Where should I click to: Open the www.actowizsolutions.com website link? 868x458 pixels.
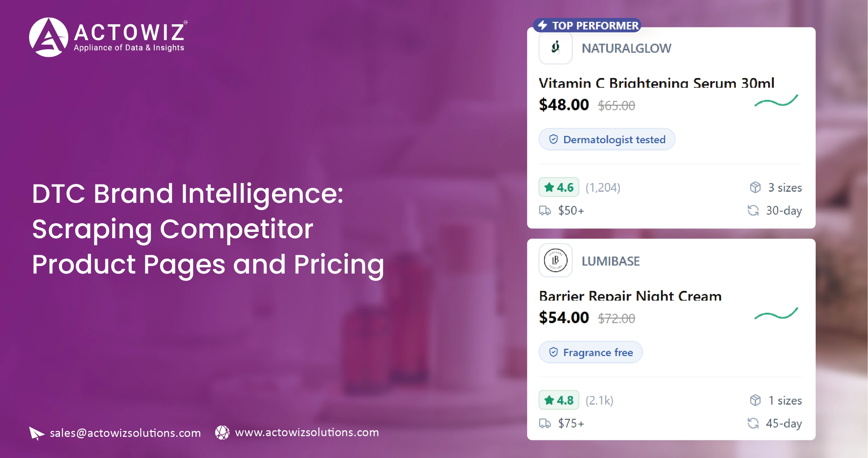click(x=307, y=432)
